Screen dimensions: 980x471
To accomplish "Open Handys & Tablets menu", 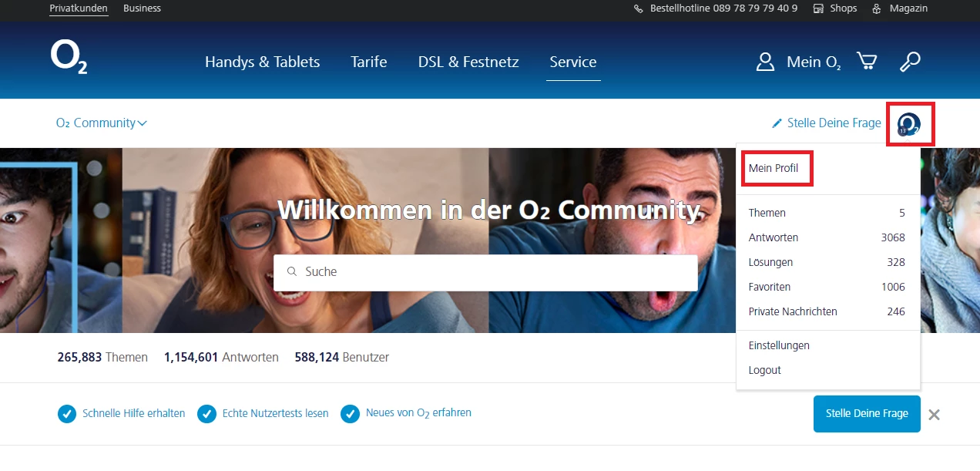I will click(262, 62).
